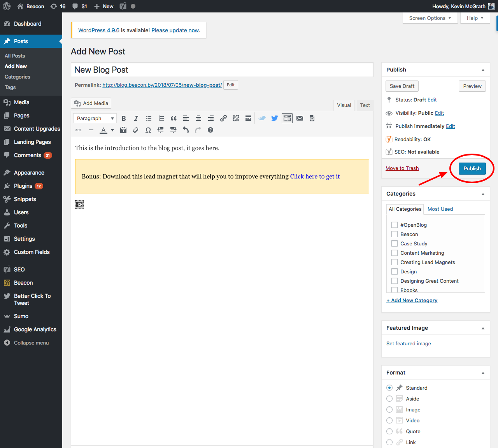Insert a horizontal line

pos(91,130)
